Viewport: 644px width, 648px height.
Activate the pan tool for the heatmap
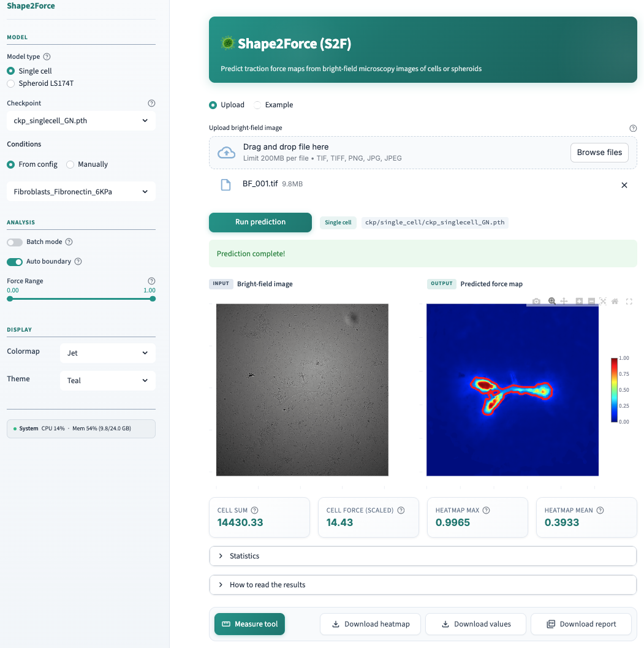coord(564,301)
